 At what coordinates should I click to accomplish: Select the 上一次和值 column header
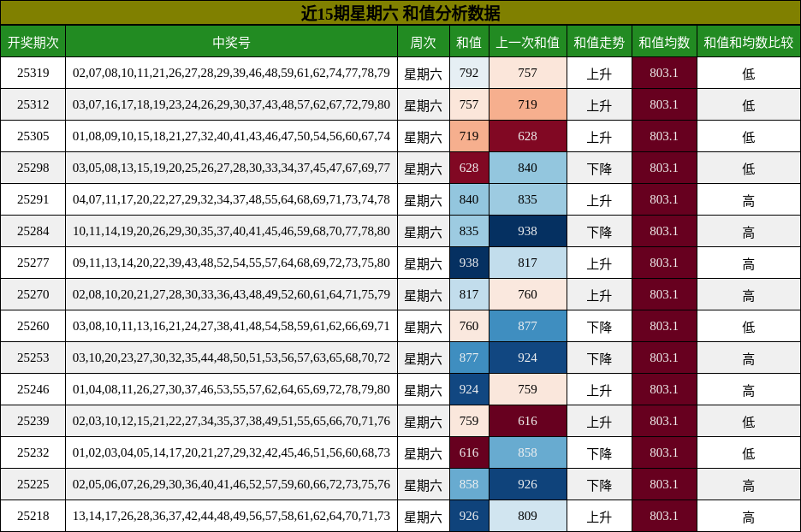[527, 42]
